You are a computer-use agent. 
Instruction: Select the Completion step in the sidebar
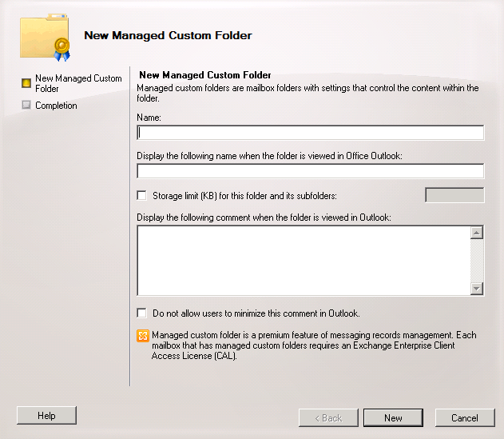coord(56,106)
